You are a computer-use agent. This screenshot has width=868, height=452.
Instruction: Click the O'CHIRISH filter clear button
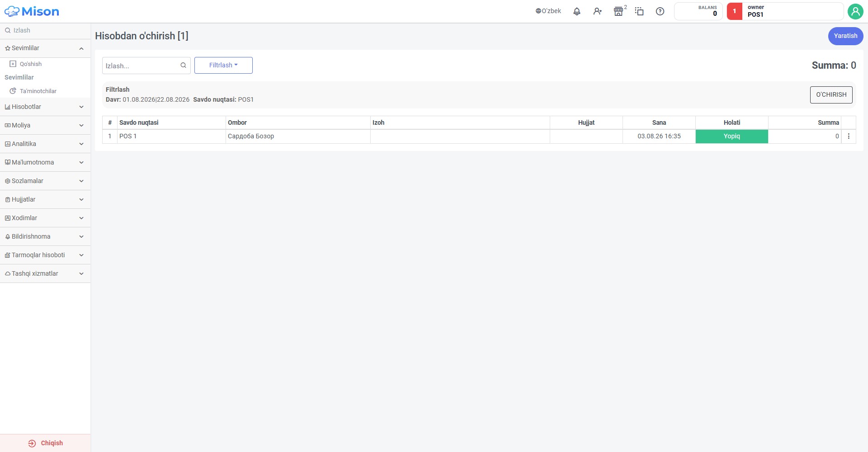point(831,94)
